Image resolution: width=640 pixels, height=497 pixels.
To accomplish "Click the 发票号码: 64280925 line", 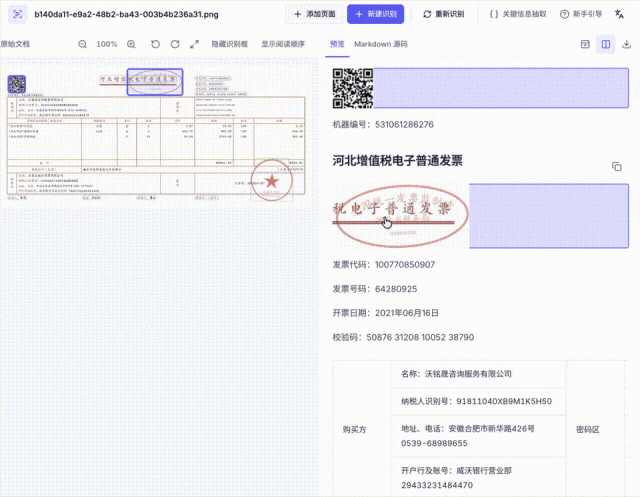I will [x=375, y=289].
